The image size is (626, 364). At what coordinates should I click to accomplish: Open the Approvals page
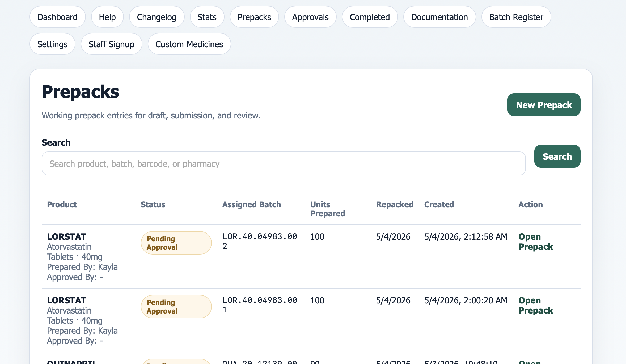click(310, 17)
